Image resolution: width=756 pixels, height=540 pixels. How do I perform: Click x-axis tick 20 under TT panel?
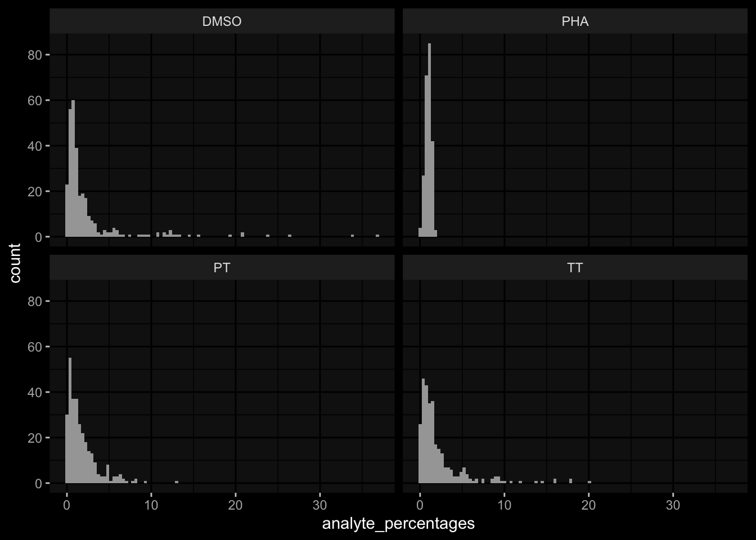point(589,505)
